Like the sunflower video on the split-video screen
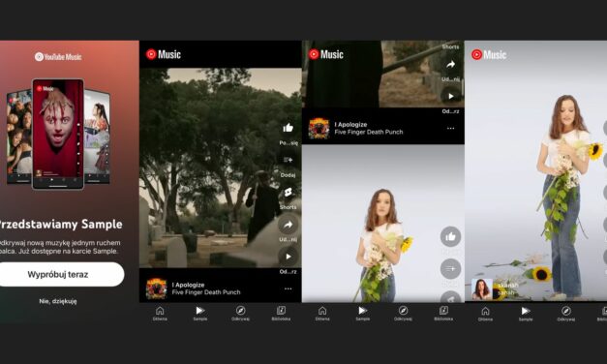The width and height of the screenshot is (607, 364). coord(450,236)
